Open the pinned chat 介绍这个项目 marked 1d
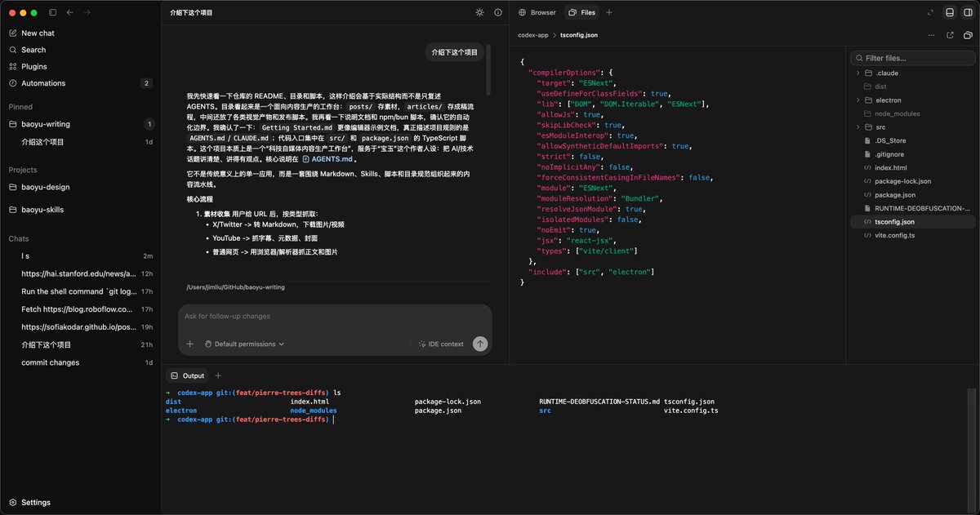The image size is (980, 515). point(80,142)
